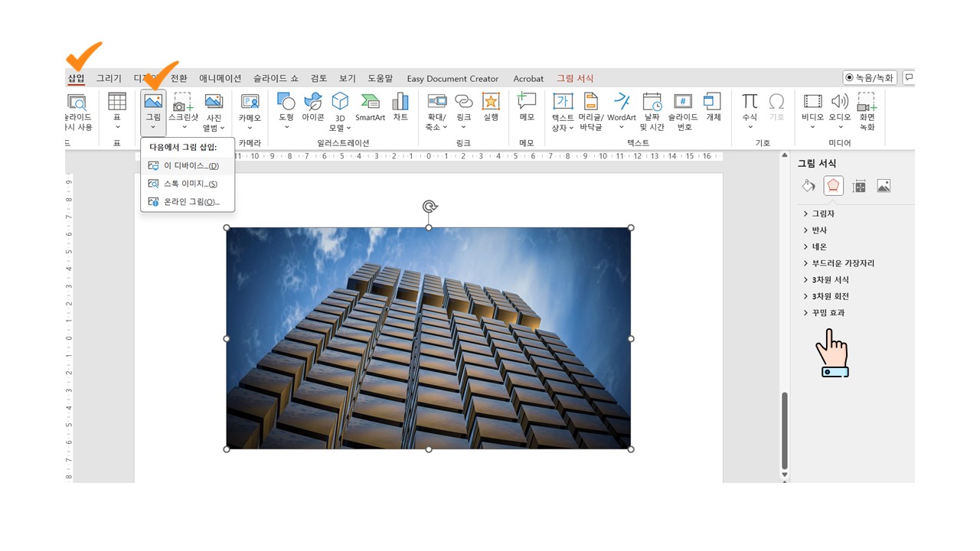Expand the 반사 (Reflection) section
The image size is (980, 551).
[x=815, y=230]
